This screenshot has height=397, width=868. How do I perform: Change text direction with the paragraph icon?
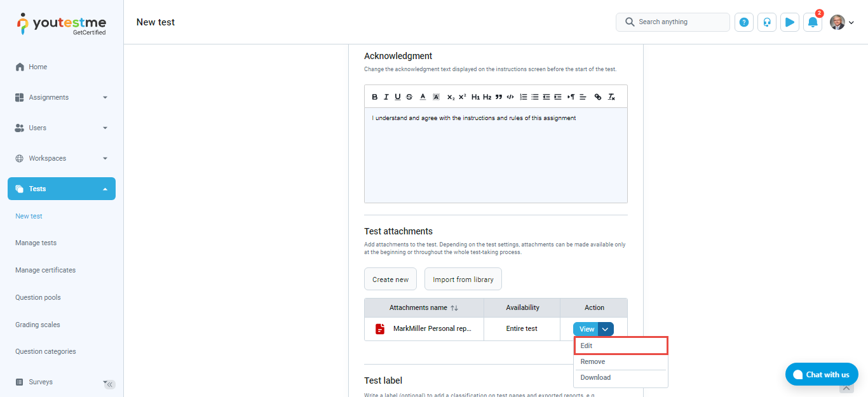click(x=571, y=97)
